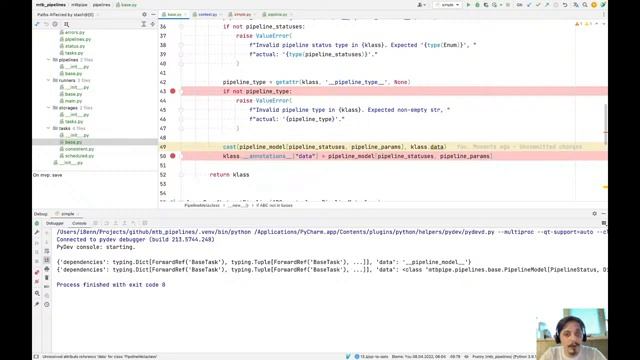Commit changes with the Git checkmark icon
The height and width of the screenshot is (360, 640).
(x=538, y=5)
